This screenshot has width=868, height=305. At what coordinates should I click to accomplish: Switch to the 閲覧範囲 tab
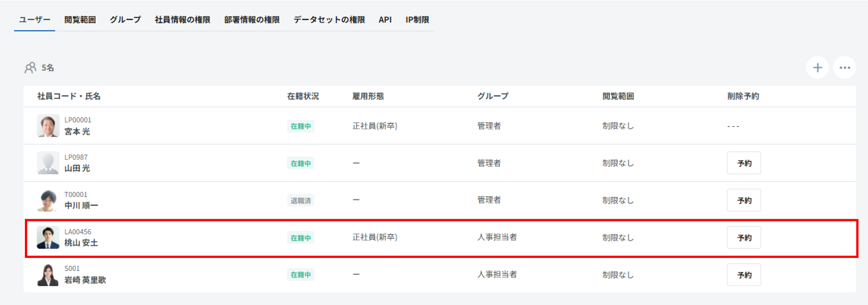(x=80, y=20)
